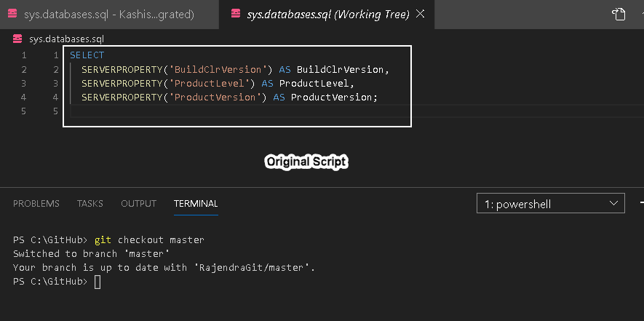
Task: Show the TASKS panel tab
Action: click(x=90, y=204)
